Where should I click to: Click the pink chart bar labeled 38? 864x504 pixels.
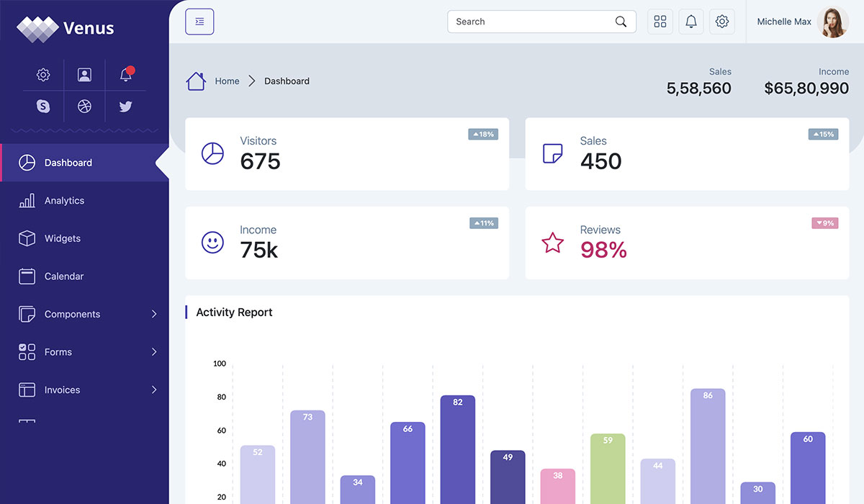tap(558, 487)
